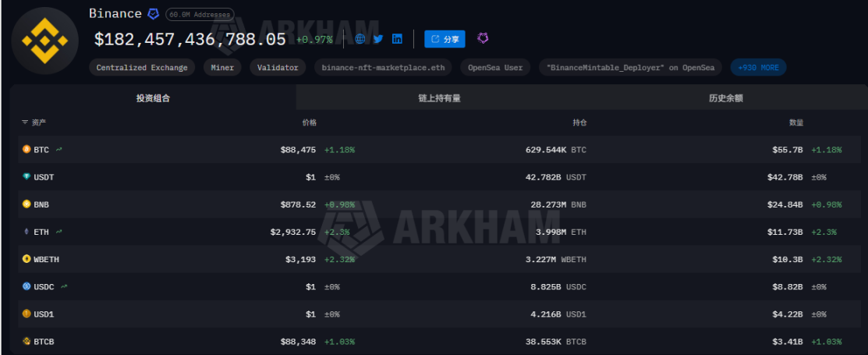Open the Twitter profile icon

378,39
